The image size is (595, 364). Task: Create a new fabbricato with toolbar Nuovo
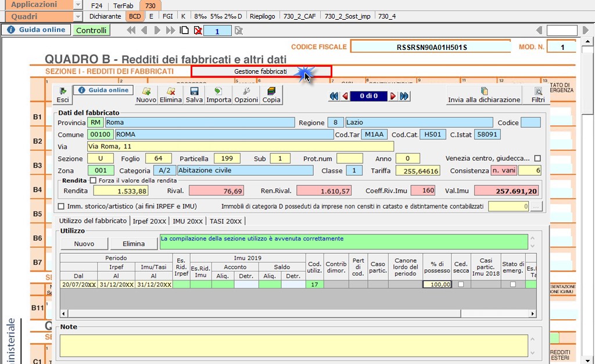(x=146, y=95)
